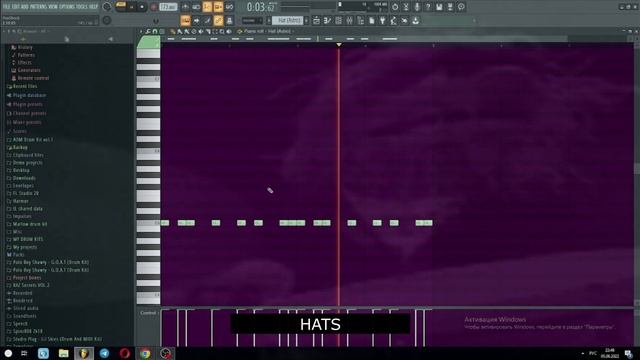Open the Edit menu
This screenshot has width=640, height=360.
point(16,7)
